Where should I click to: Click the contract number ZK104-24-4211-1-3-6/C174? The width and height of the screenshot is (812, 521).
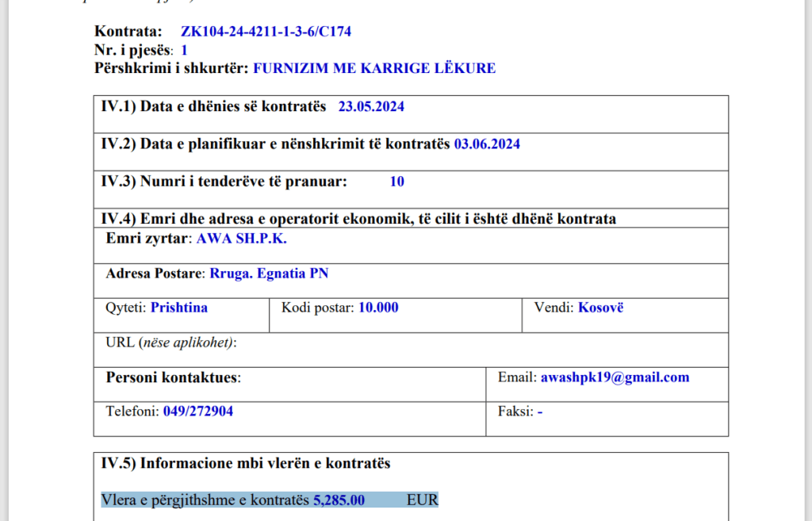(x=266, y=32)
